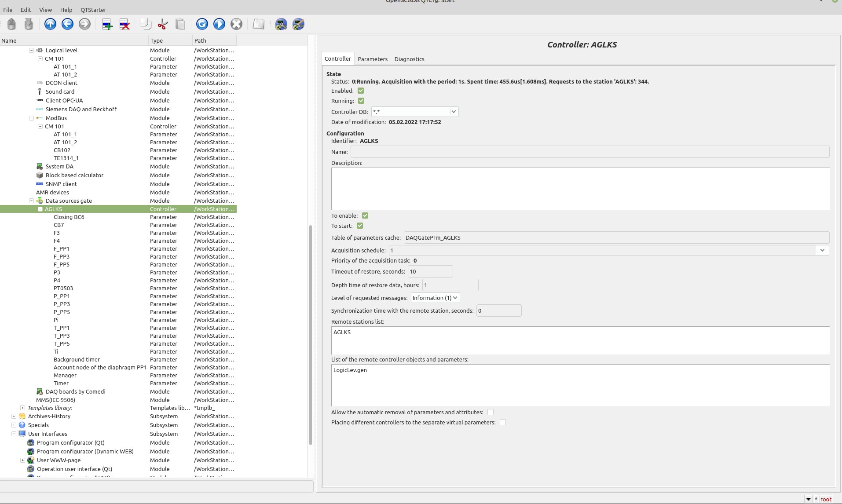
Task: Expand the Archives-History tree node
Action: [14, 416]
